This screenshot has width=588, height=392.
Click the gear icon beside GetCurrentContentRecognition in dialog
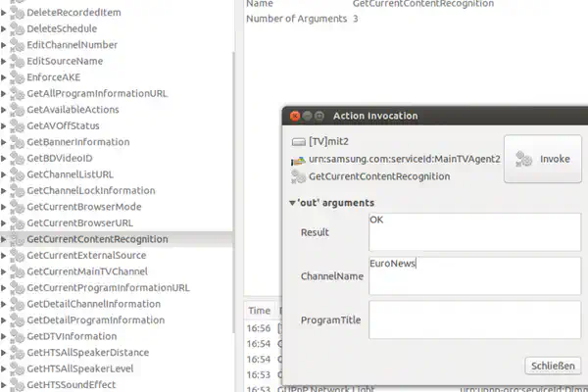[299, 176]
